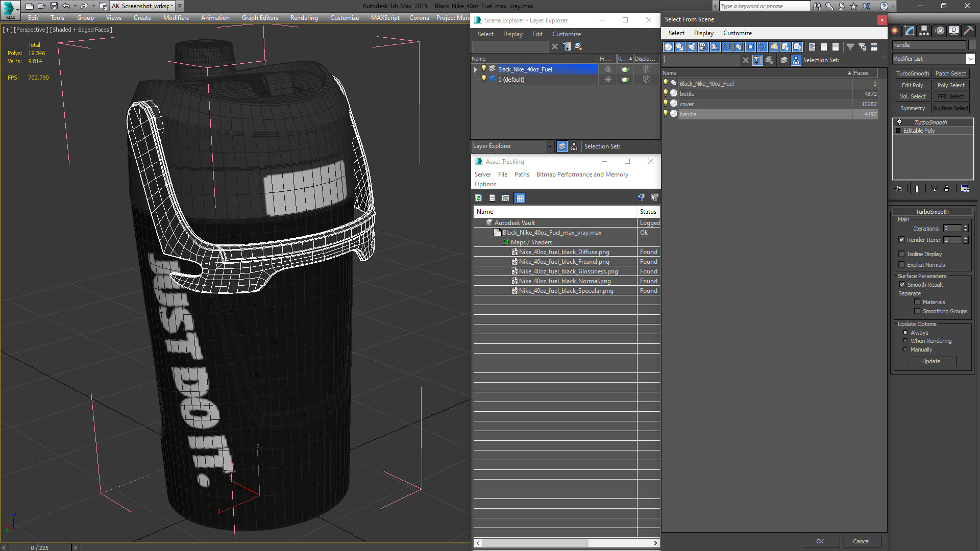Screen dimensions: 980x551
Task: Open the Hierarchy command panel tab
Action: point(924,31)
